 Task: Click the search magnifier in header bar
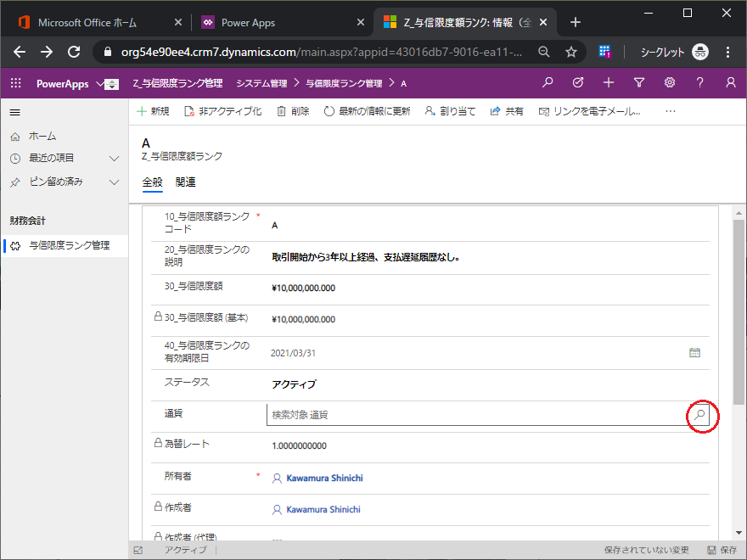[548, 83]
